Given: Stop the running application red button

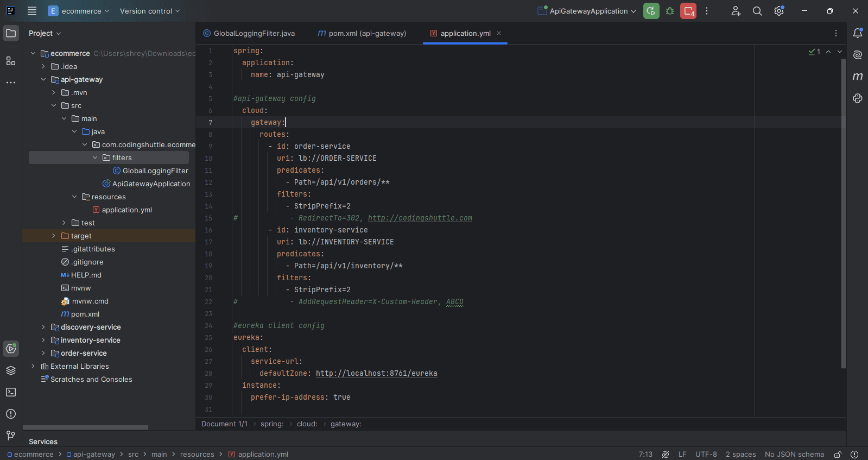Looking at the screenshot, I should [x=688, y=11].
